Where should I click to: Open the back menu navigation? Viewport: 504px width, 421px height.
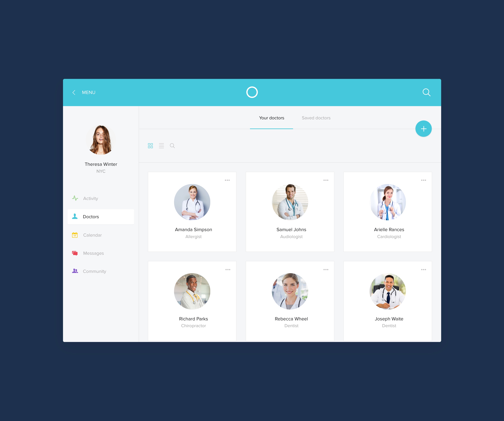[x=74, y=92]
